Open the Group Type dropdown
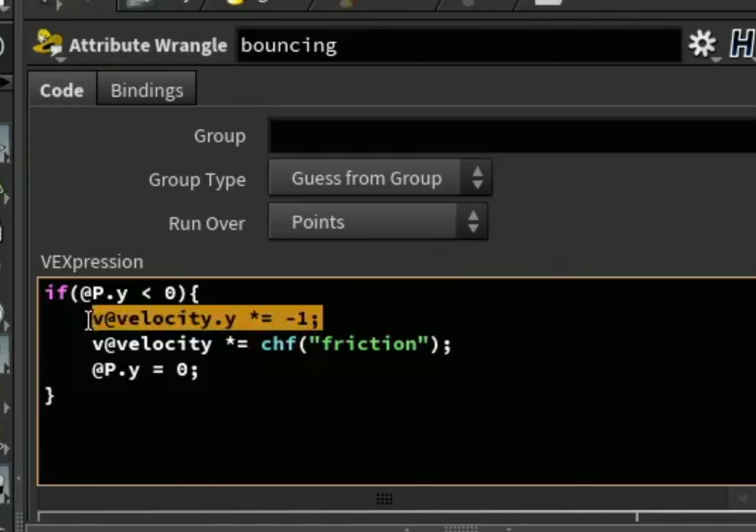 point(380,178)
